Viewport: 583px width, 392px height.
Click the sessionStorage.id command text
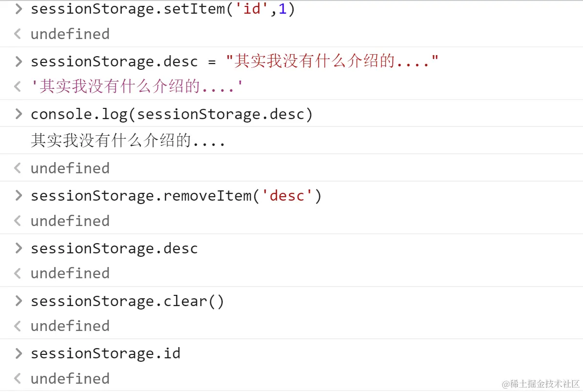[105, 353]
